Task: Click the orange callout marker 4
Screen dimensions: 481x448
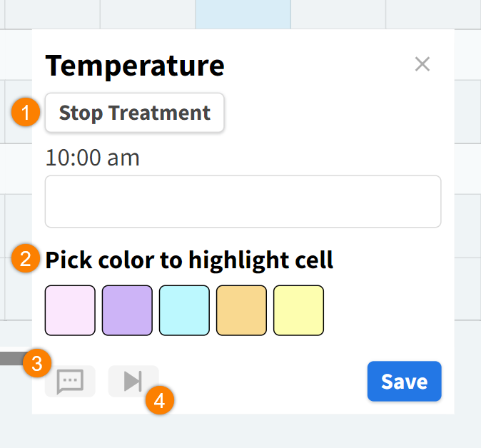Action: coord(159,400)
